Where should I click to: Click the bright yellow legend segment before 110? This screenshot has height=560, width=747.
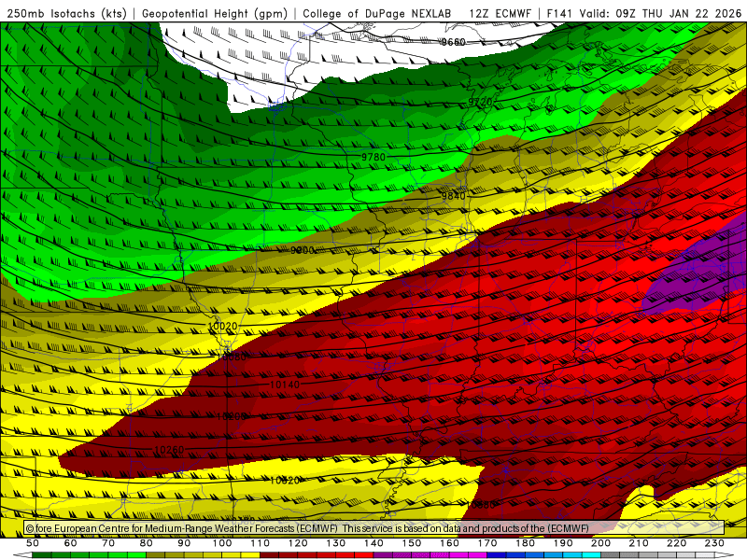click(x=250, y=555)
